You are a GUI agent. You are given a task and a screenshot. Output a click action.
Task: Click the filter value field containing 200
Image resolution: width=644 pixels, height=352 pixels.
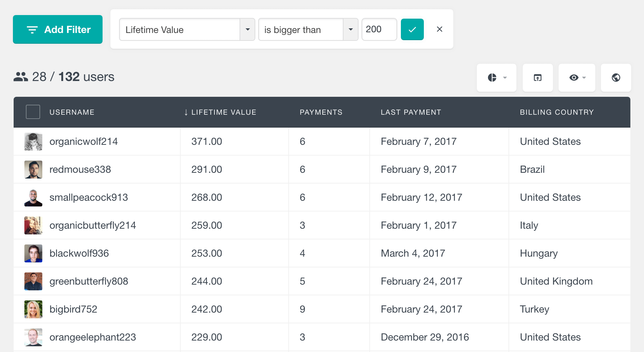tap(379, 29)
